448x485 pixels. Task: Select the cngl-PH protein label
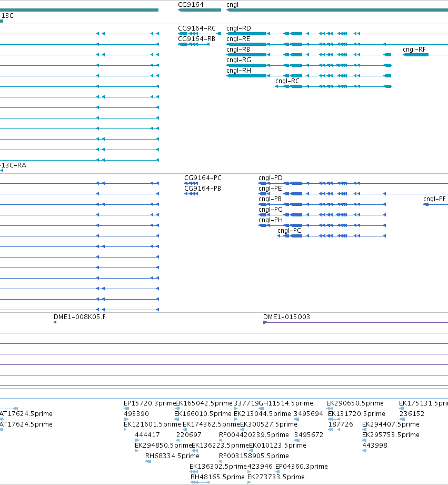271,220
